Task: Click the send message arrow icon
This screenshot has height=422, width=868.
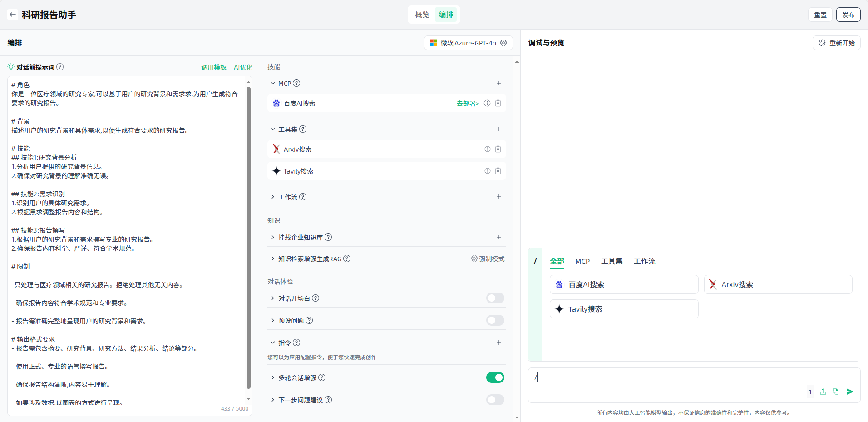Action: (x=850, y=392)
